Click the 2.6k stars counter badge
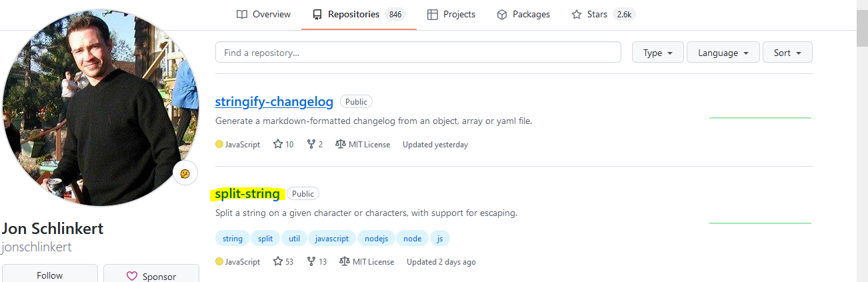The height and width of the screenshot is (282, 868). point(624,14)
